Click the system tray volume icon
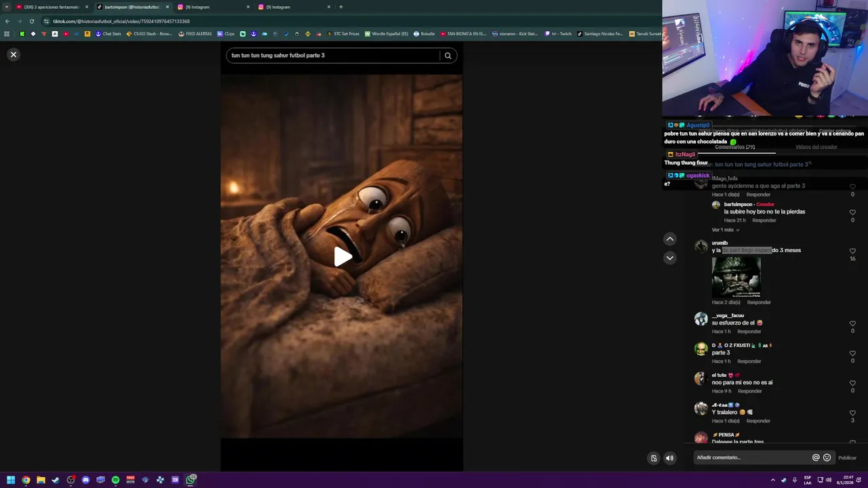 coord(829,480)
